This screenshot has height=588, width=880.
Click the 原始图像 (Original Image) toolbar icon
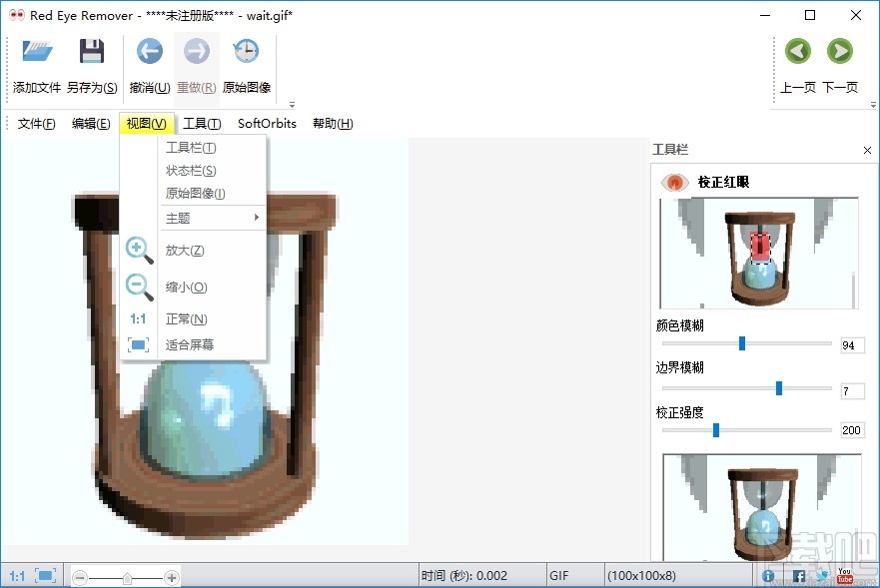pos(246,51)
